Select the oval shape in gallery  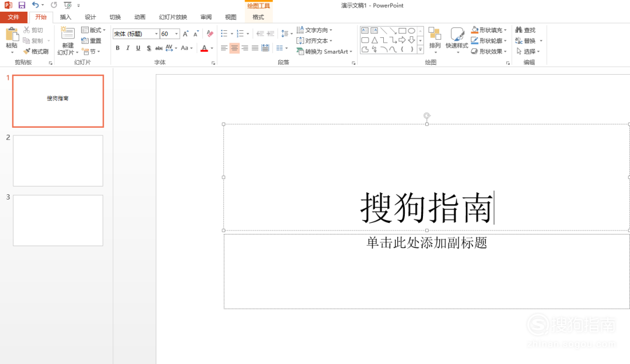point(411,30)
